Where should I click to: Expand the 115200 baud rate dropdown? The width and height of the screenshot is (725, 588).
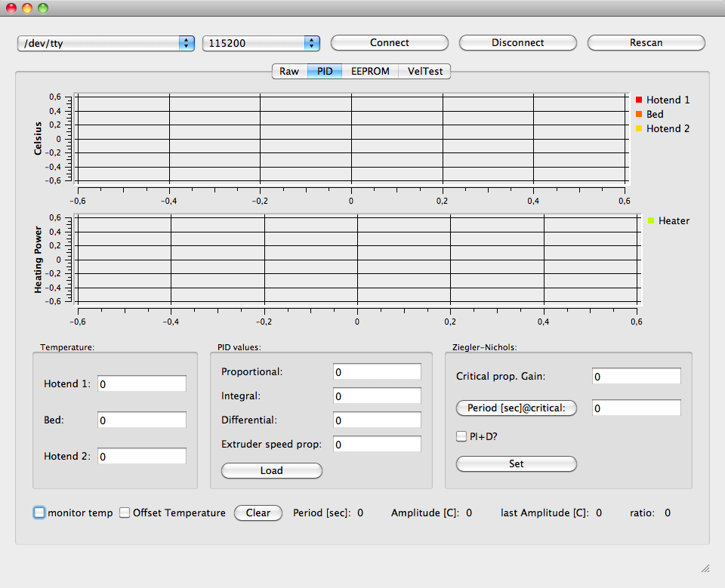pos(261,44)
